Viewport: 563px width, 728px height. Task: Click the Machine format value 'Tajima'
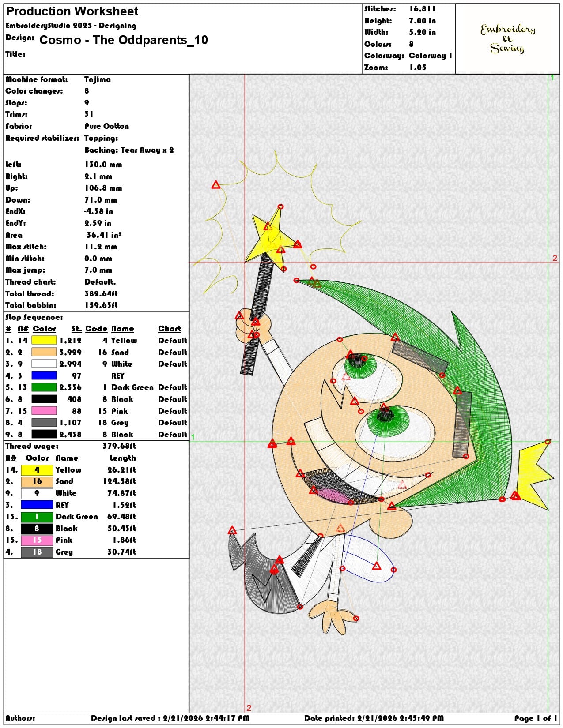click(98, 79)
